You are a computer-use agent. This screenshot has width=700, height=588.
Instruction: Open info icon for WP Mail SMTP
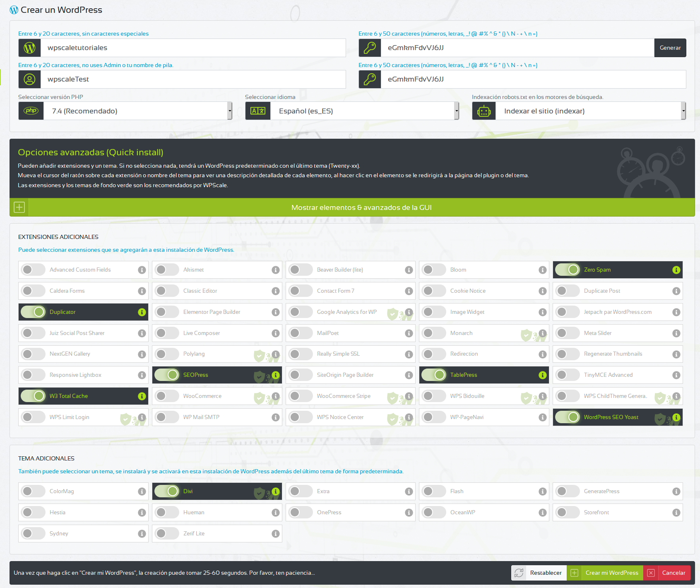point(276,417)
